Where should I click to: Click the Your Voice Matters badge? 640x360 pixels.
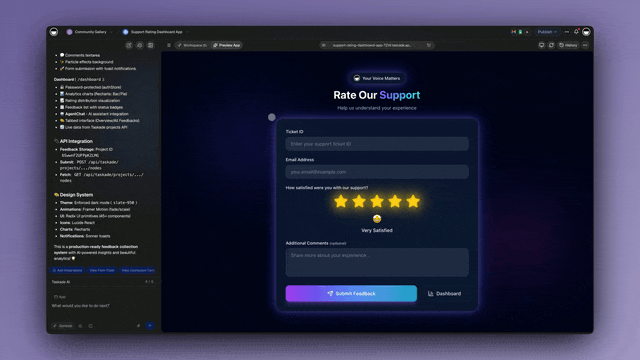pos(377,78)
